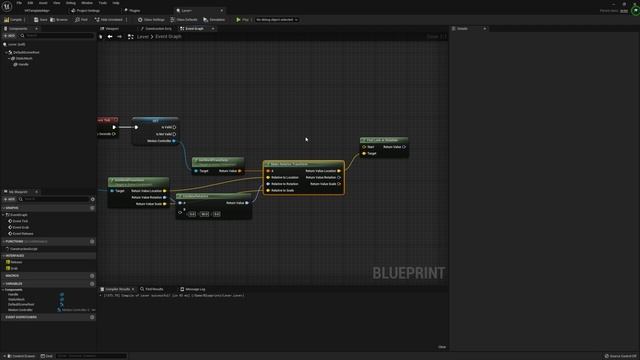Open the File menu
The height and width of the screenshot is (360, 640).
pos(19,3)
